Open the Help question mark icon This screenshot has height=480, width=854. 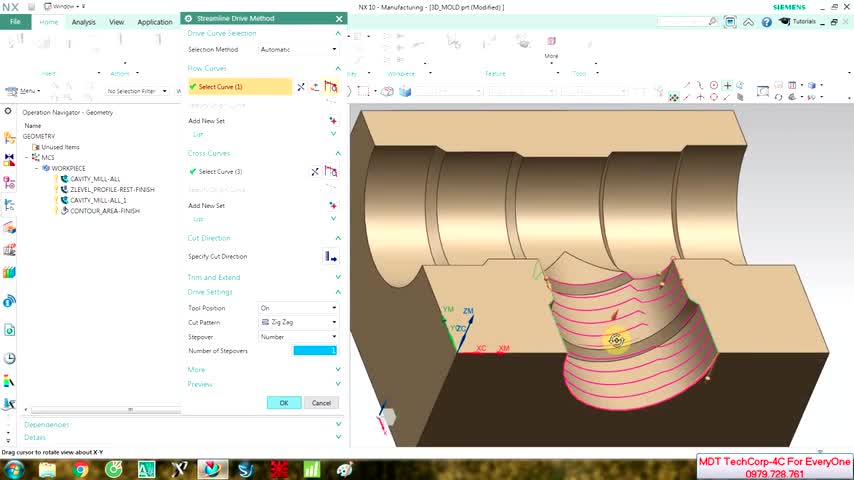[x=766, y=22]
